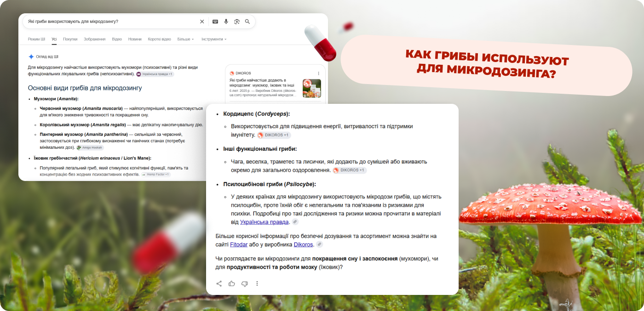Viewport: 644px width, 311px height.
Task: Switch to the Відео tab
Action: 117,39
